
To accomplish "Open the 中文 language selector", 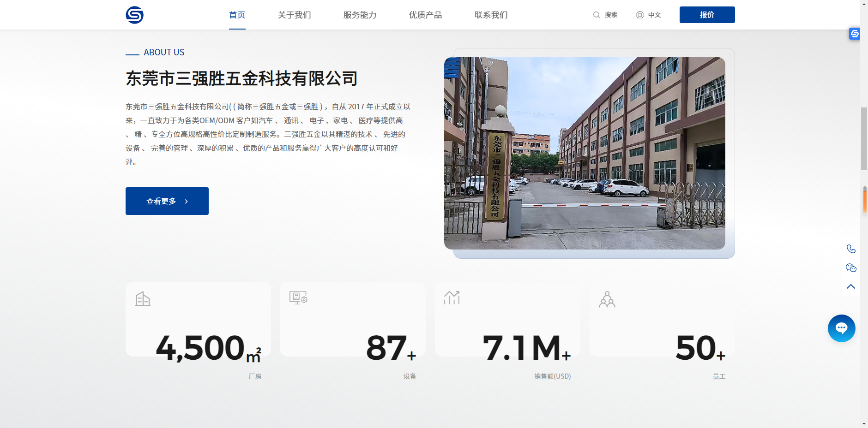I will [x=654, y=15].
